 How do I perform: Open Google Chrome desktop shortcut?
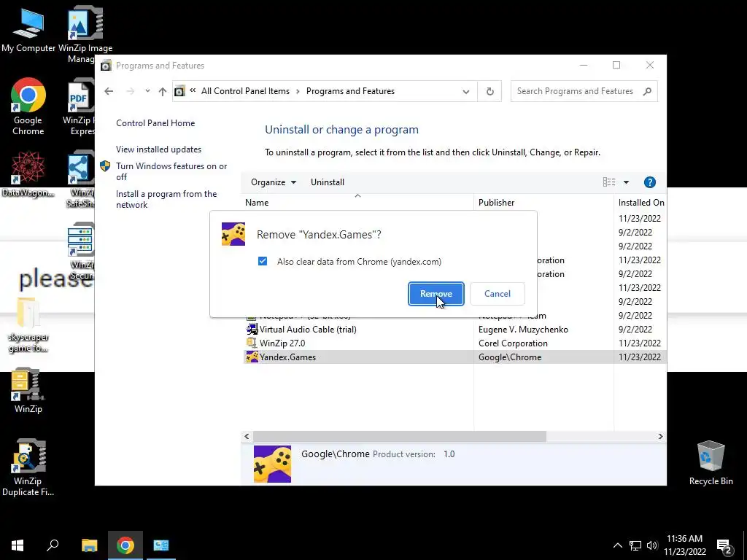click(x=28, y=106)
